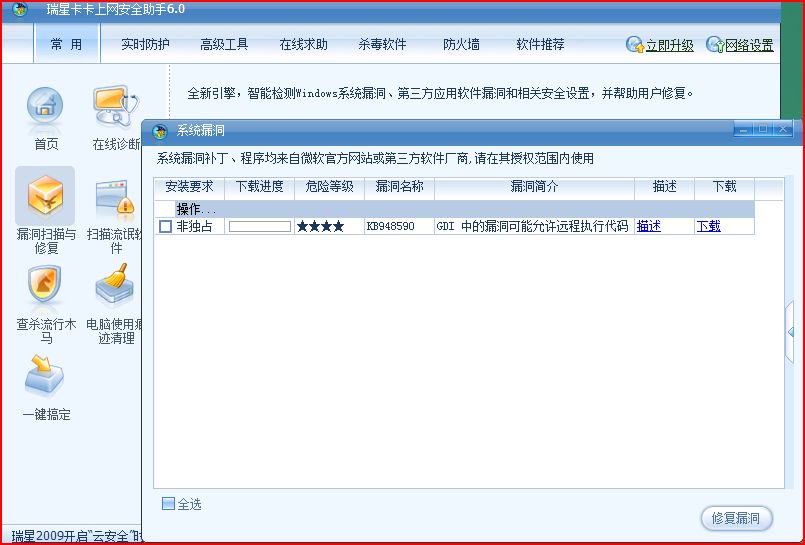
Task: Sort by 下载进度 column header
Action: (260, 187)
